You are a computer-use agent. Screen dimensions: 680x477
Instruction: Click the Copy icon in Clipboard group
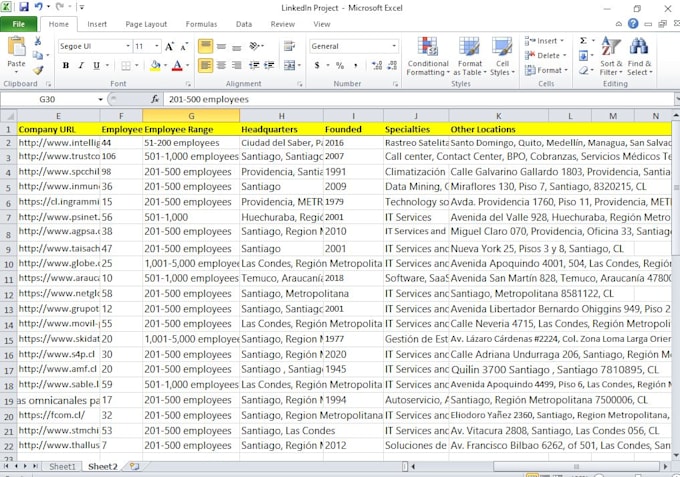[38, 55]
